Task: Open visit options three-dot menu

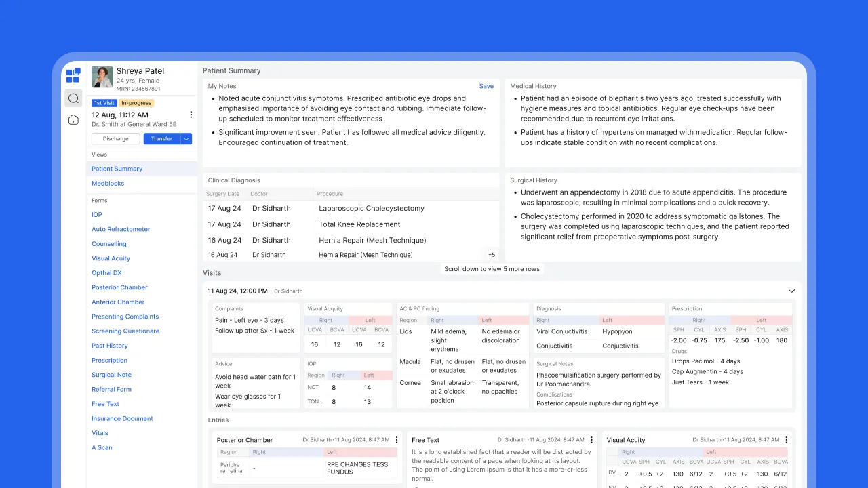Action: tap(191, 115)
